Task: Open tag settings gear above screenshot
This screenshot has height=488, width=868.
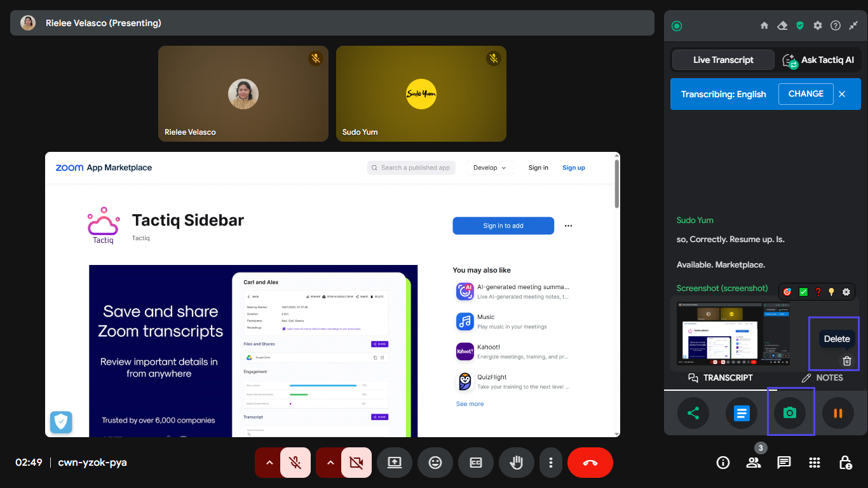Action: [x=846, y=292]
